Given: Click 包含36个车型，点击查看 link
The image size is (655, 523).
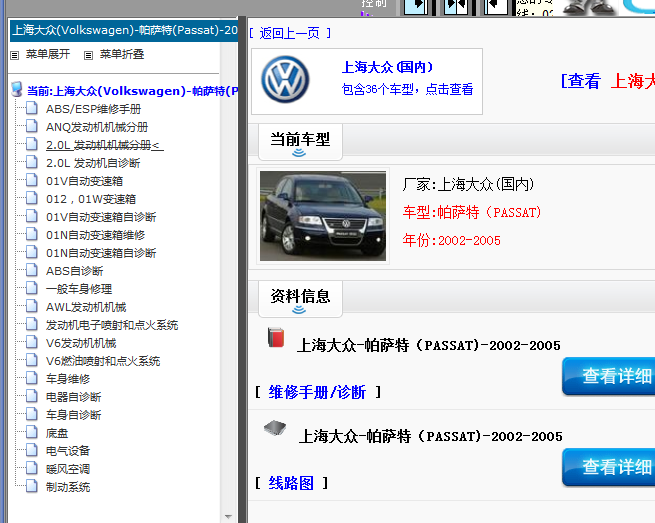Looking at the screenshot, I should point(407,89).
